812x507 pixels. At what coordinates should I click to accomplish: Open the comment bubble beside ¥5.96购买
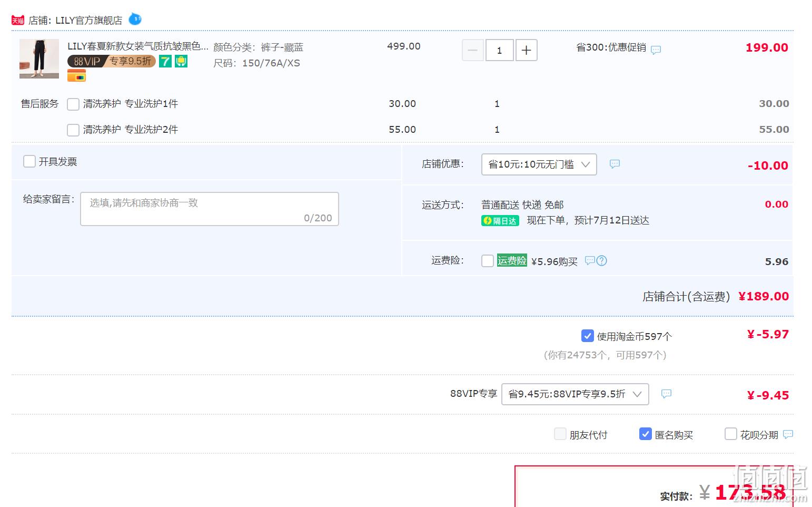pyautogui.click(x=590, y=260)
